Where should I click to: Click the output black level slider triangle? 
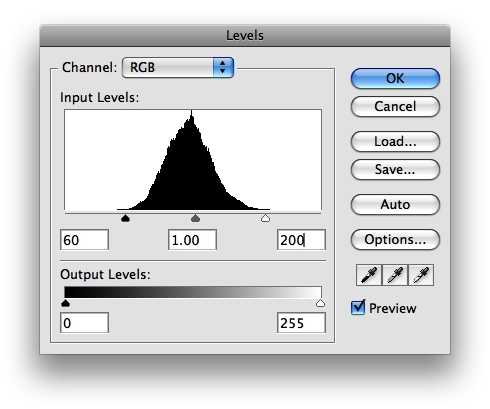pyautogui.click(x=66, y=303)
